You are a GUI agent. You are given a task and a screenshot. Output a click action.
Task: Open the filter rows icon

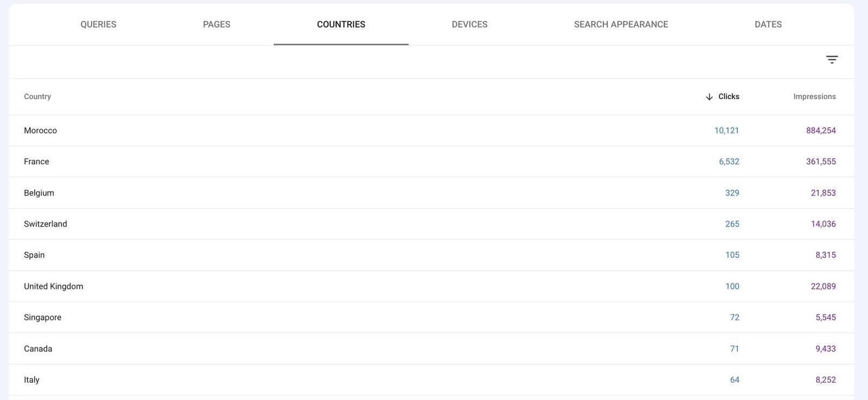click(832, 60)
